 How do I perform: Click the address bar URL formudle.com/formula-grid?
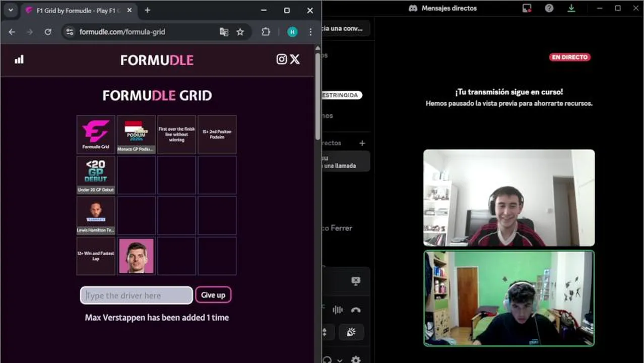coord(122,32)
